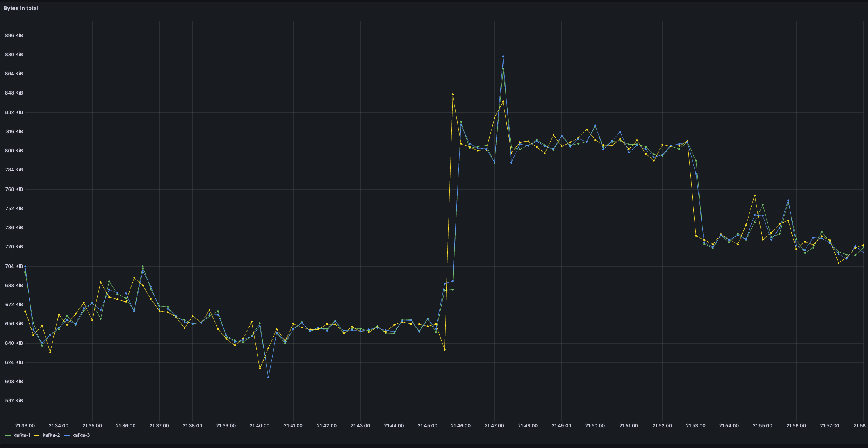Open the 'Bytes in total' panel title menu

click(21, 8)
